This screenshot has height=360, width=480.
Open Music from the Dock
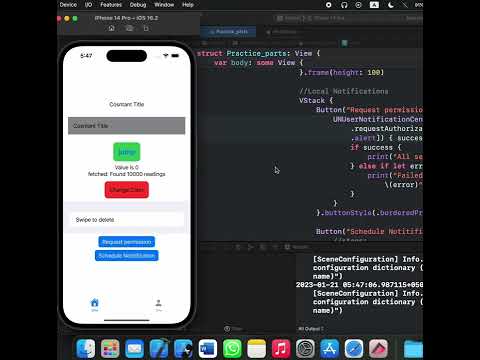281,349
